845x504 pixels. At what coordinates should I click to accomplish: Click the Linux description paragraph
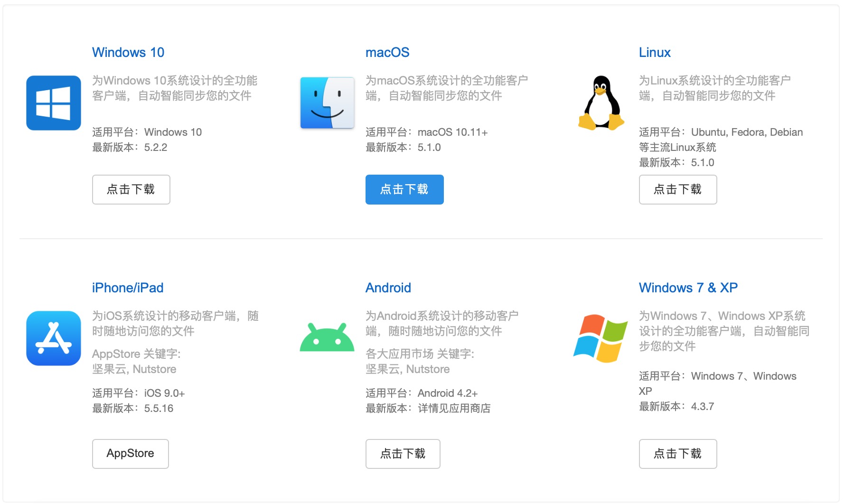point(715,88)
